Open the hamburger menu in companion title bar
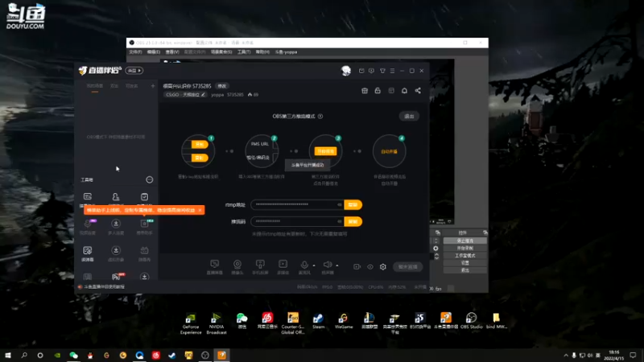Image resolution: width=644 pixels, height=362 pixels. 392,71
